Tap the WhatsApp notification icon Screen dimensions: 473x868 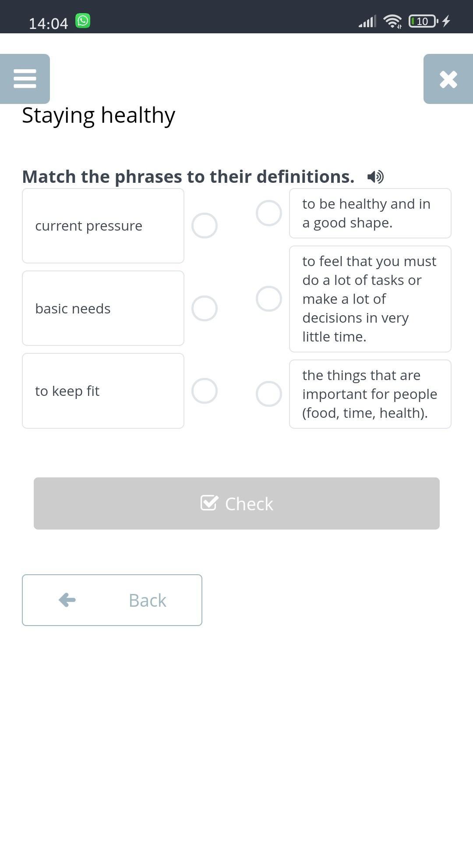click(83, 21)
